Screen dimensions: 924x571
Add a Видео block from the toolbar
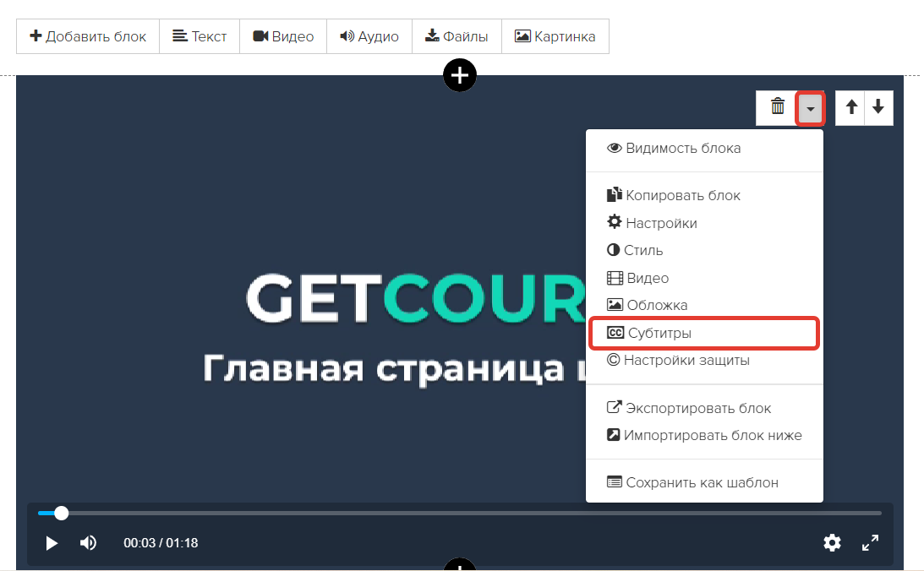pos(283,36)
